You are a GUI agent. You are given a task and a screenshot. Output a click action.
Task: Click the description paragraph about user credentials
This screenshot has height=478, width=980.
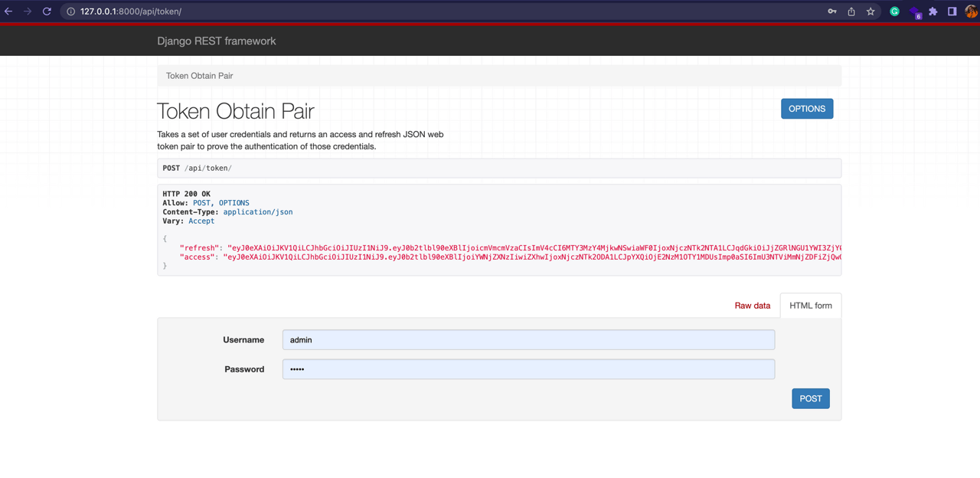pyautogui.click(x=300, y=140)
